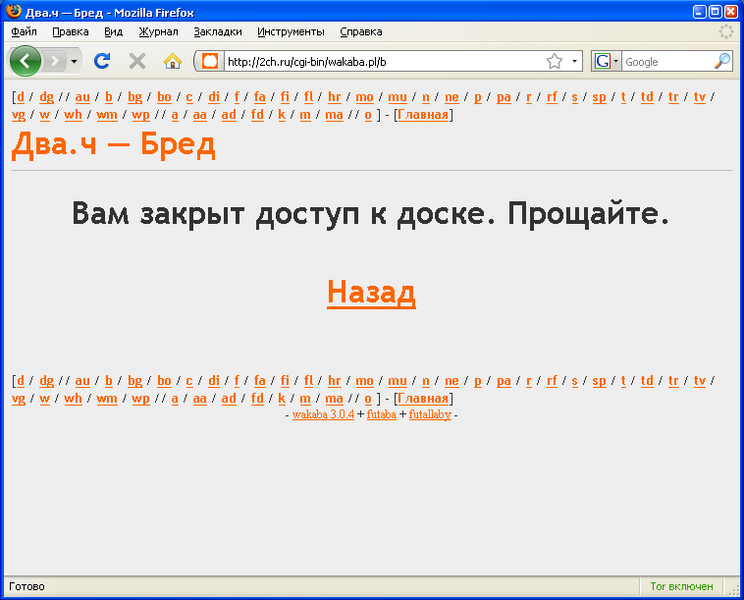Click the green Back navigation arrow
The height and width of the screenshot is (600, 744).
(25, 61)
